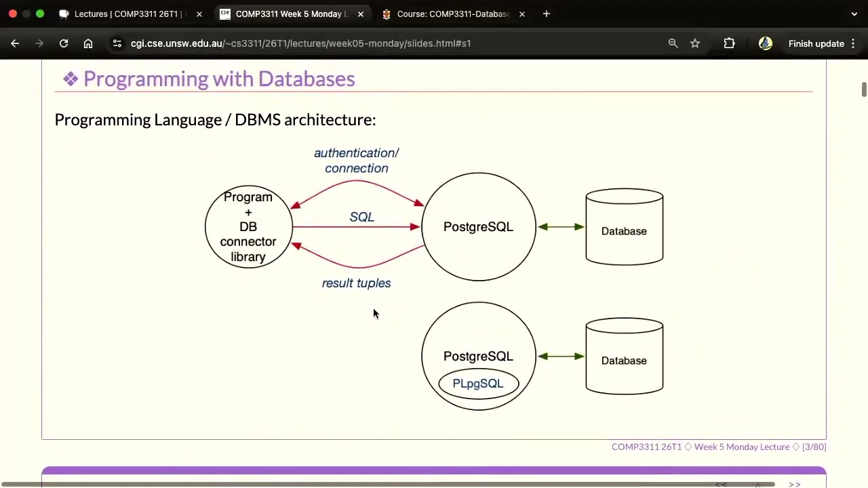The image size is (868, 488).
Task: Open the Chrome profile avatar
Action: point(766,43)
